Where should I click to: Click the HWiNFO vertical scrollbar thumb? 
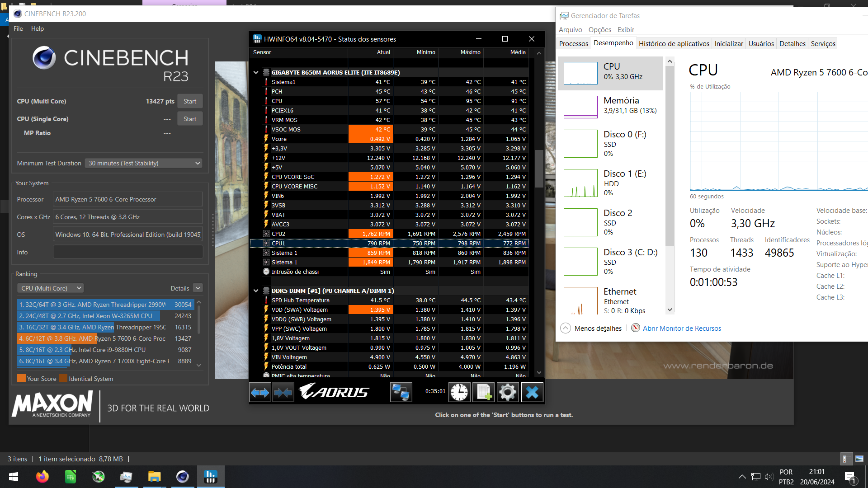pyautogui.click(x=538, y=168)
